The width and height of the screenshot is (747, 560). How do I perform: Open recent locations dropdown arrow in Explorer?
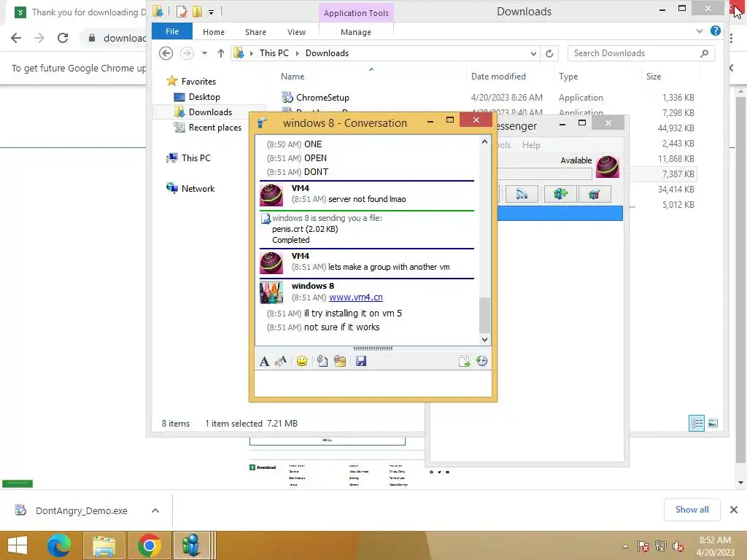pos(204,53)
